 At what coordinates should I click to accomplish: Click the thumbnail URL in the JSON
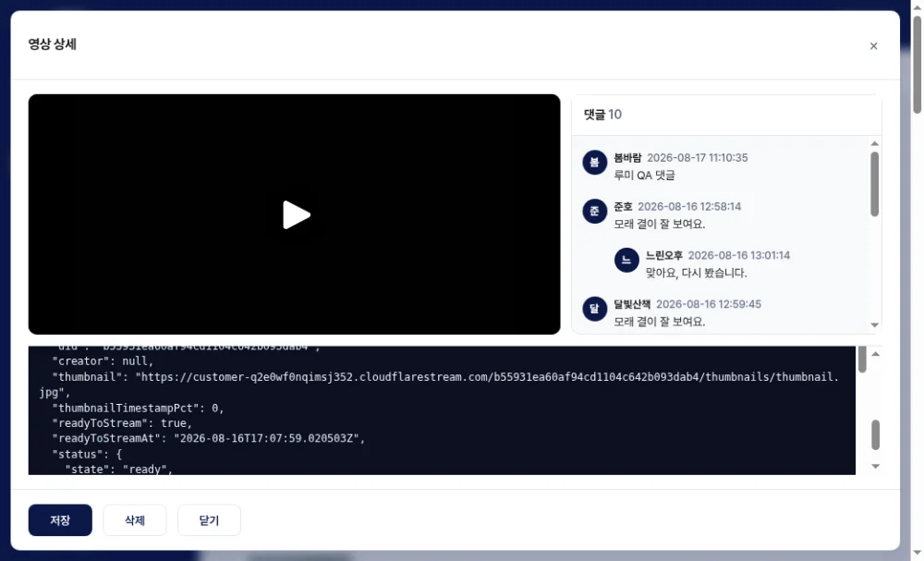[x=439, y=384]
